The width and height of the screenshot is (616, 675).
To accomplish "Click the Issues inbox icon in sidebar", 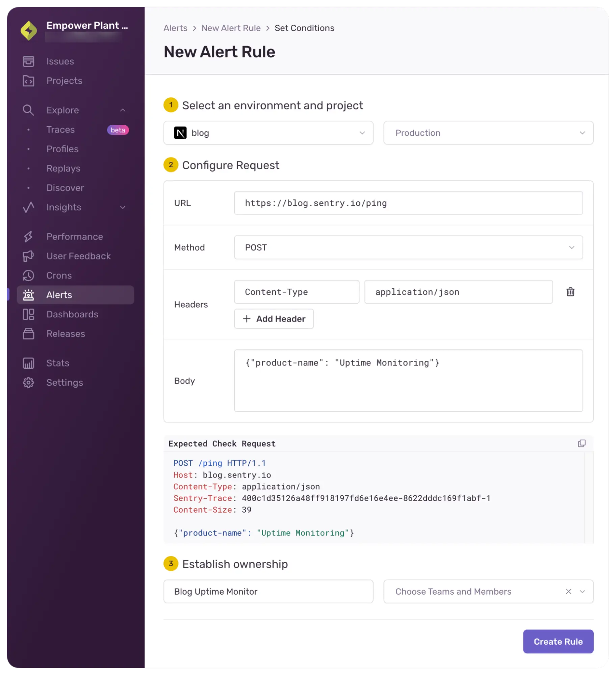I will (x=28, y=61).
